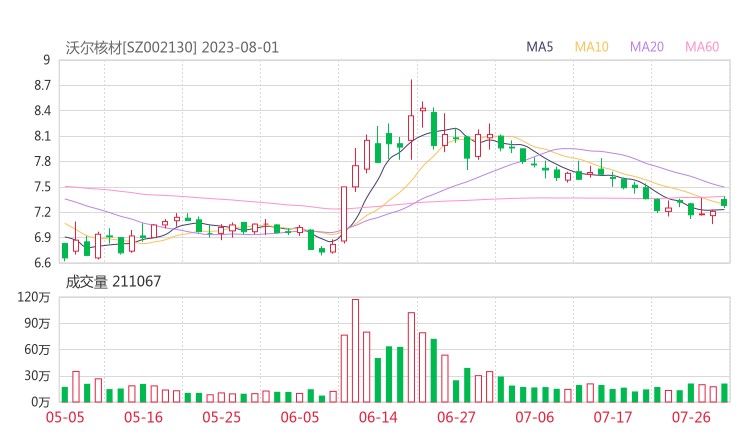
Task: Select the MA20 legend label
Action: click(x=647, y=47)
